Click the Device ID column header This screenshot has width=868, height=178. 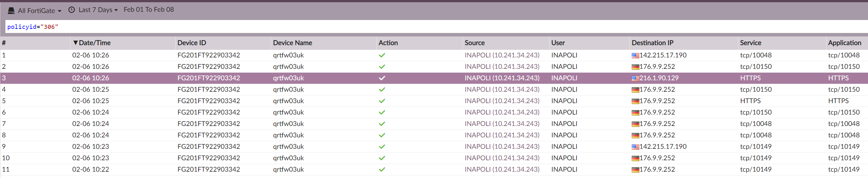point(192,43)
